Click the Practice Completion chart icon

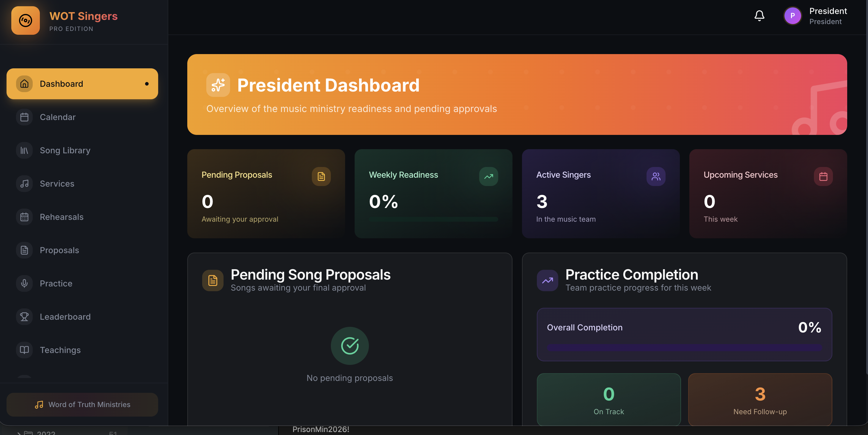click(x=547, y=280)
